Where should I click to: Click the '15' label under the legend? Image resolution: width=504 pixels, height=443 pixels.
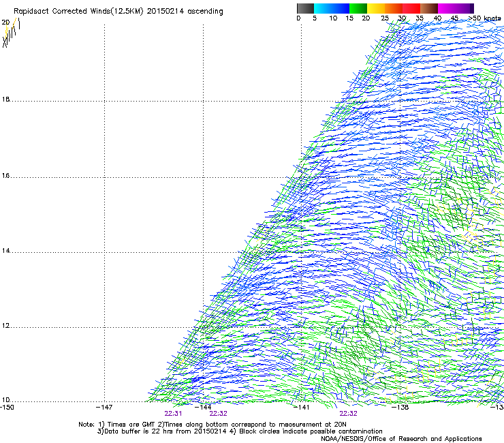point(349,18)
